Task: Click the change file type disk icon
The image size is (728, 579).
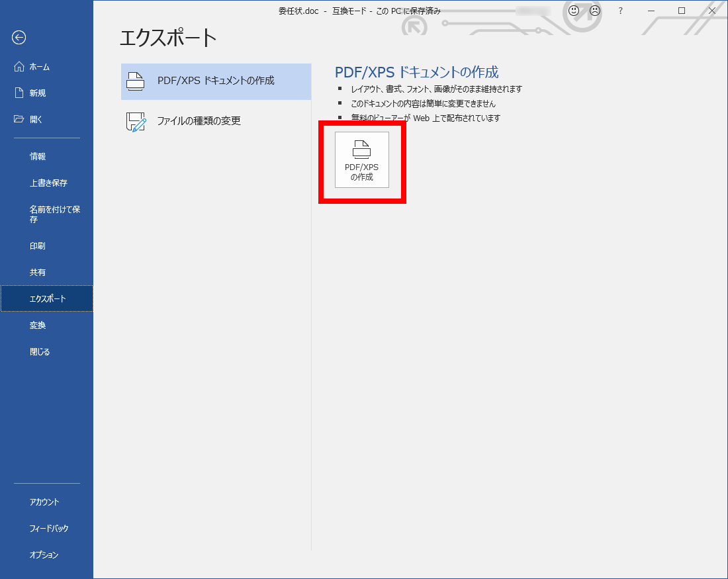Action: pos(136,122)
